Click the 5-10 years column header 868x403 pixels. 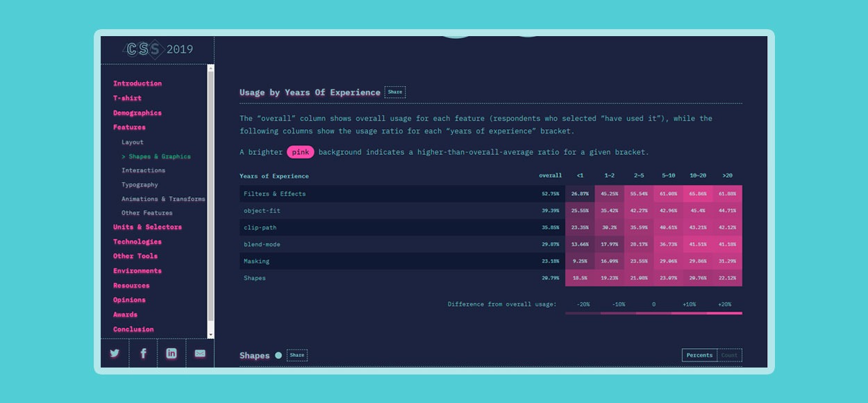[668, 176]
